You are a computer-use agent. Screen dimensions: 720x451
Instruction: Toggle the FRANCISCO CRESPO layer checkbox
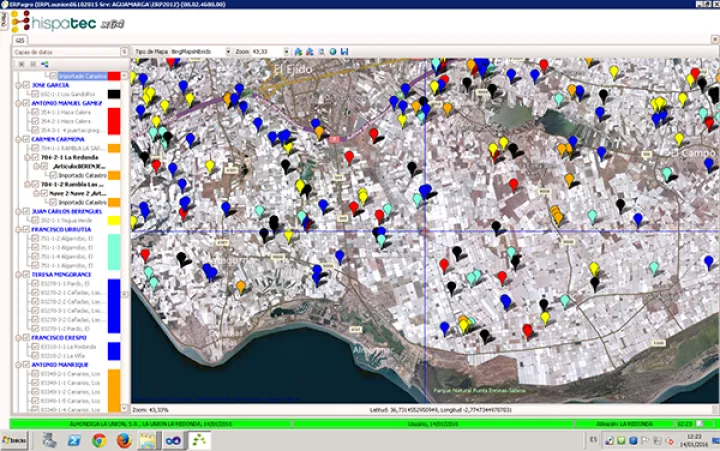point(25,338)
